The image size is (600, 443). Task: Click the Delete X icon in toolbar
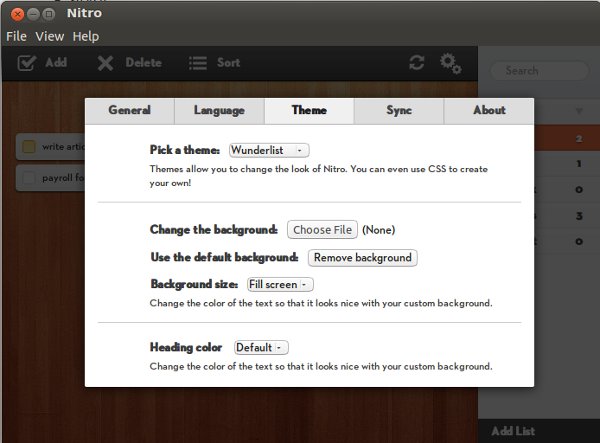[x=105, y=63]
